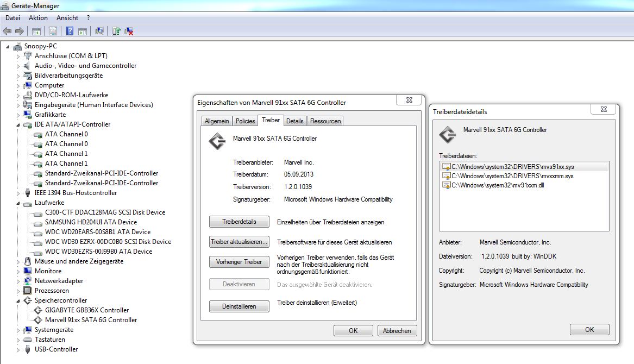Image resolution: width=634 pixels, height=364 pixels.
Task: Switch to the Ressourcen tab
Action: 325,121
